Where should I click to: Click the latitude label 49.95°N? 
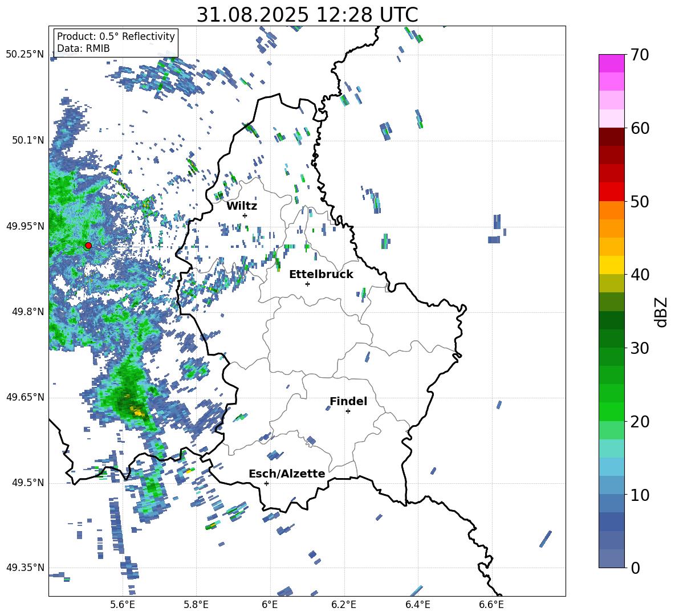(x=25, y=226)
